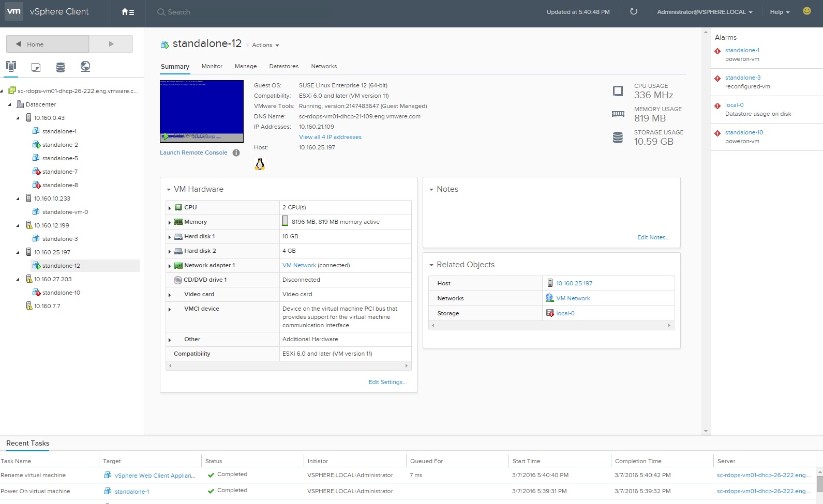This screenshot has width=823, height=504.
Task: Click the Related Objects horizontal scrollbar
Action: pyautogui.click(x=551, y=326)
